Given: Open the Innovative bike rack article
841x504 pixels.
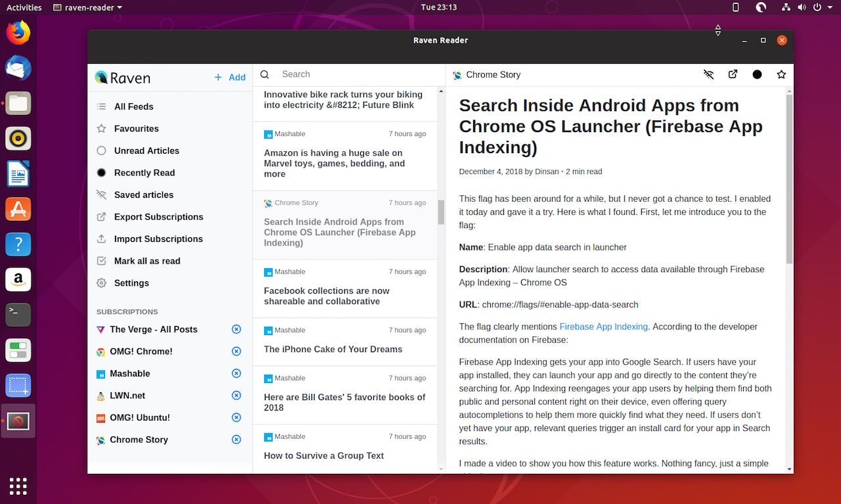Looking at the screenshot, I should click(x=345, y=103).
